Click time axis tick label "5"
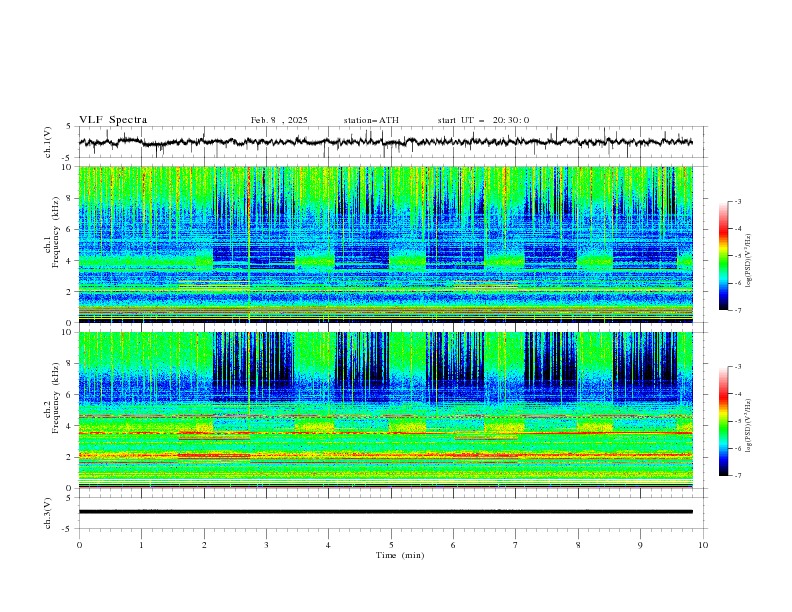This screenshot has height=612, width=792. tap(391, 545)
